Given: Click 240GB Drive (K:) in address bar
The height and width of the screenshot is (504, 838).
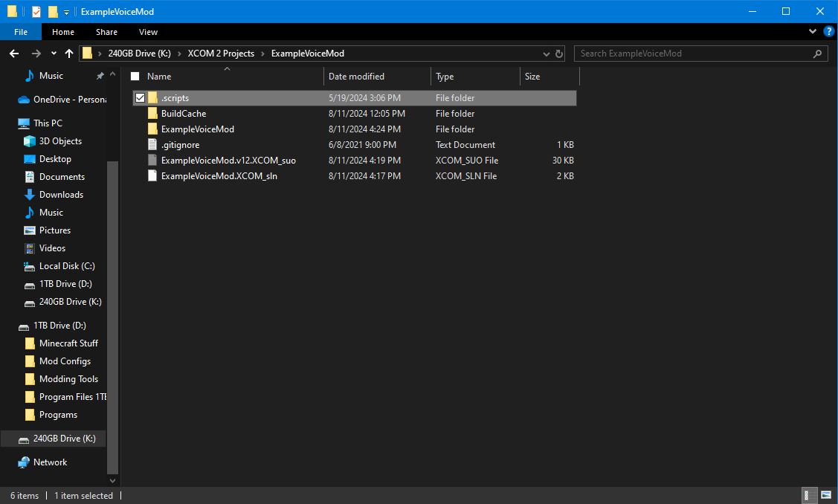Looking at the screenshot, I should tap(140, 54).
